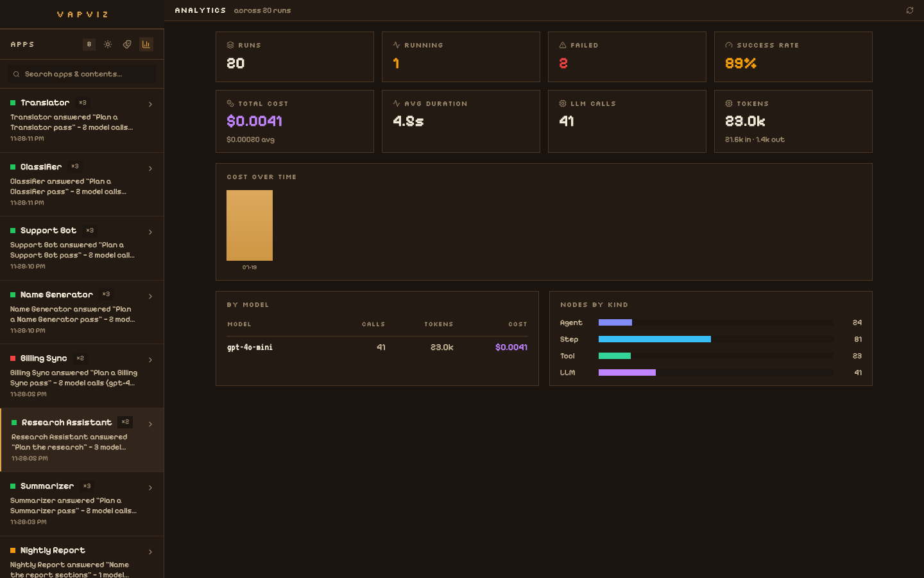Click the Agent bar in Nodes by Kind
Viewport: 924px width, 578px height.
tap(615, 322)
